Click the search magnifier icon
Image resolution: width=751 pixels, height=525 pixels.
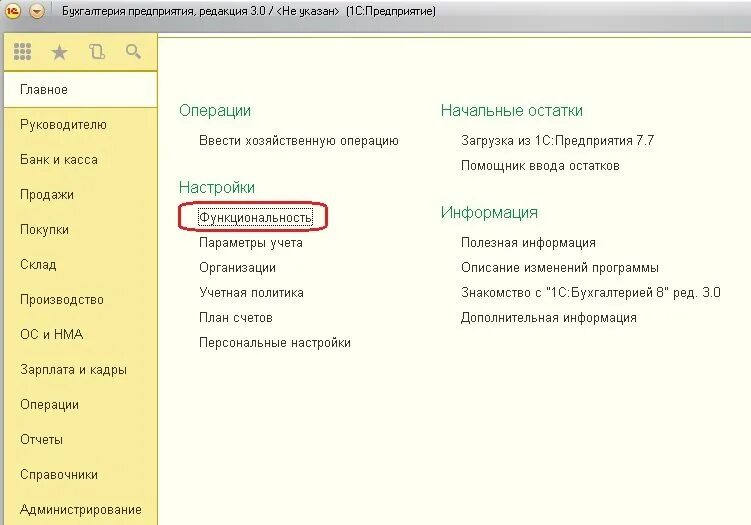(133, 51)
